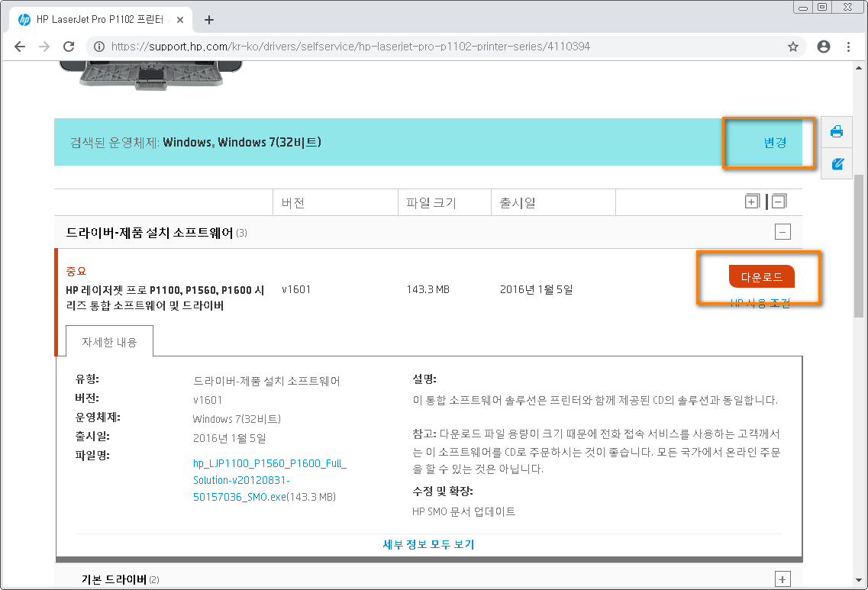Click the scrollbar down arrow
This screenshot has height=590, width=868.
pos(859,581)
